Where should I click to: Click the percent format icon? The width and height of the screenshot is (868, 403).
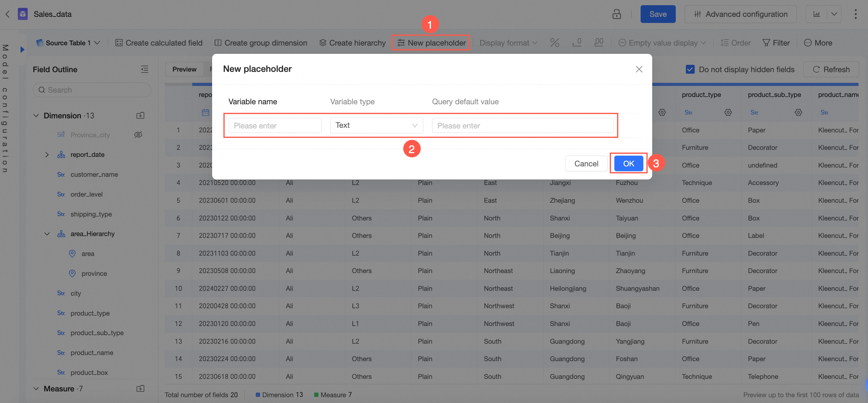click(x=554, y=43)
